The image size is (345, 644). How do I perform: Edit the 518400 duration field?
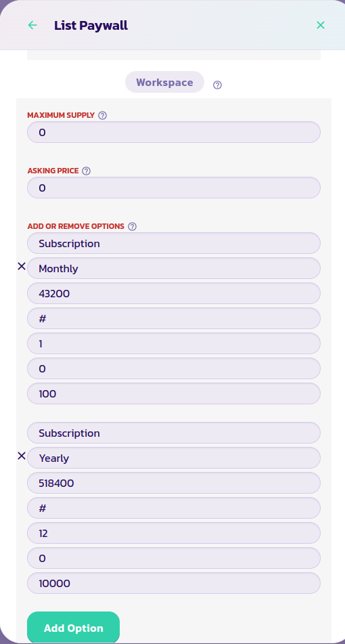(174, 483)
